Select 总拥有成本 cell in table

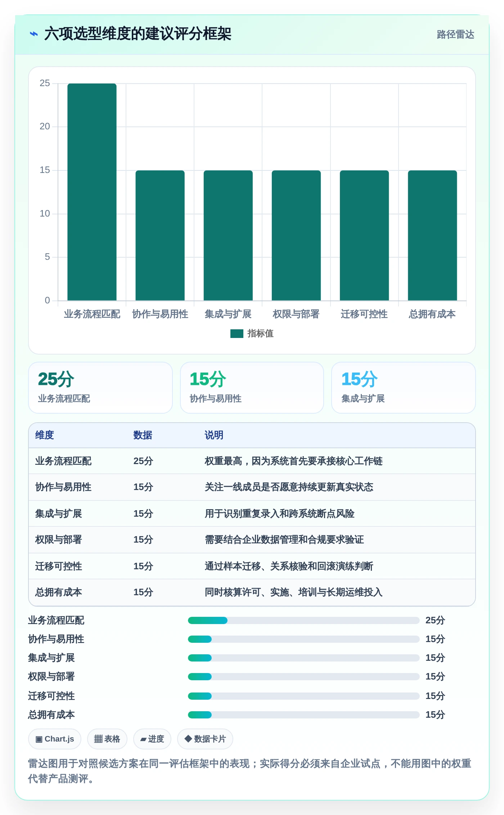[58, 592]
